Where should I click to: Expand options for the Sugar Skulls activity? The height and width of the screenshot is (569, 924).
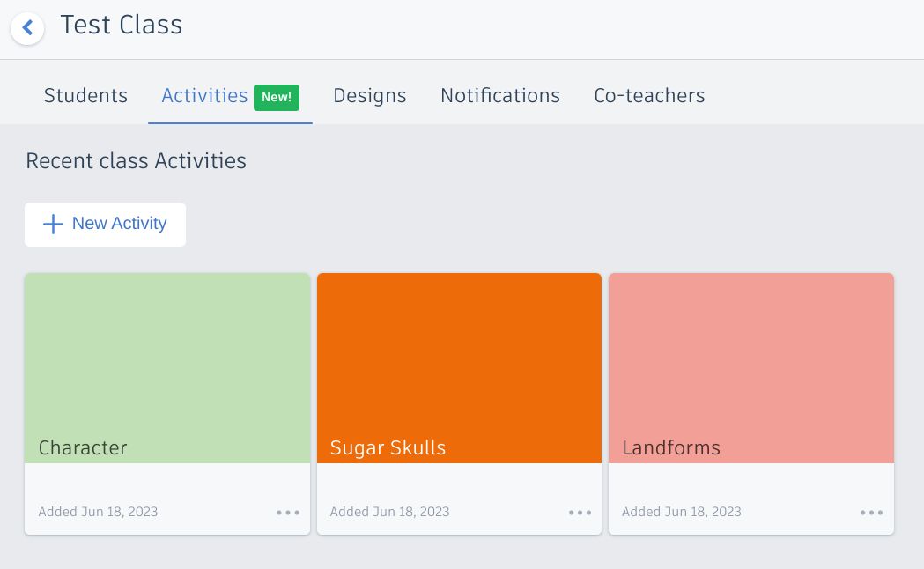click(580, 512)
